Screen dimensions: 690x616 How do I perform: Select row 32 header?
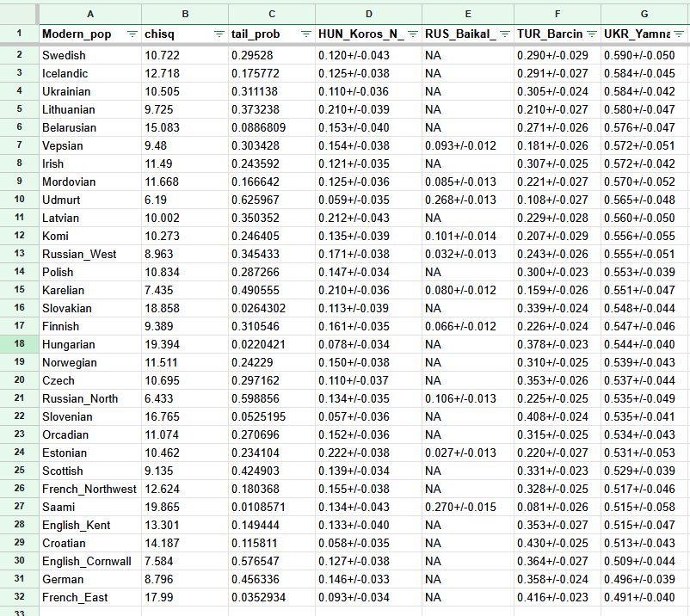(x=20, y=596)
